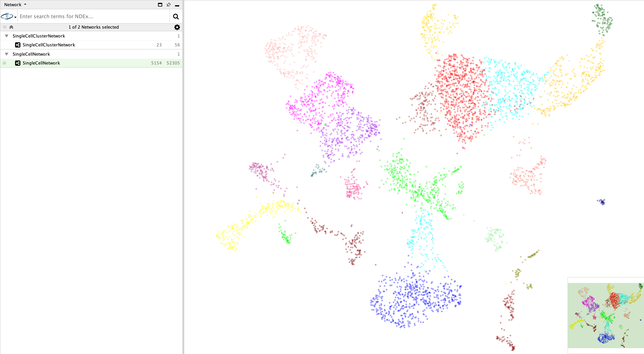Click the SingleCellClusterNetwork label

(x=49, y=44)
